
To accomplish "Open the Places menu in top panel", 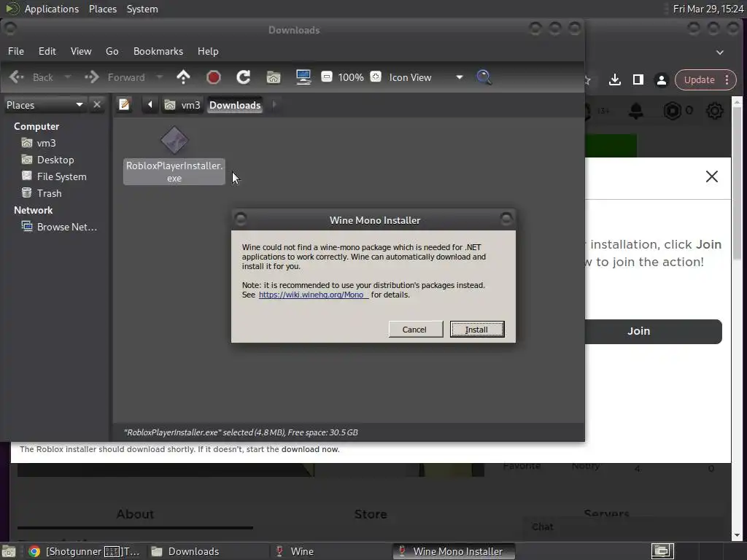I will click(x=103, y=9).
